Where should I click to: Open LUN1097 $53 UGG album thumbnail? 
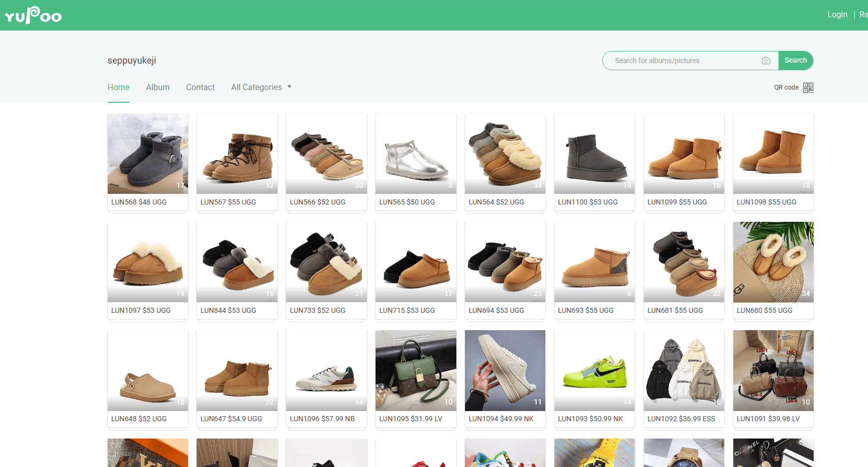pyautogui.click(x=148, y=262)
